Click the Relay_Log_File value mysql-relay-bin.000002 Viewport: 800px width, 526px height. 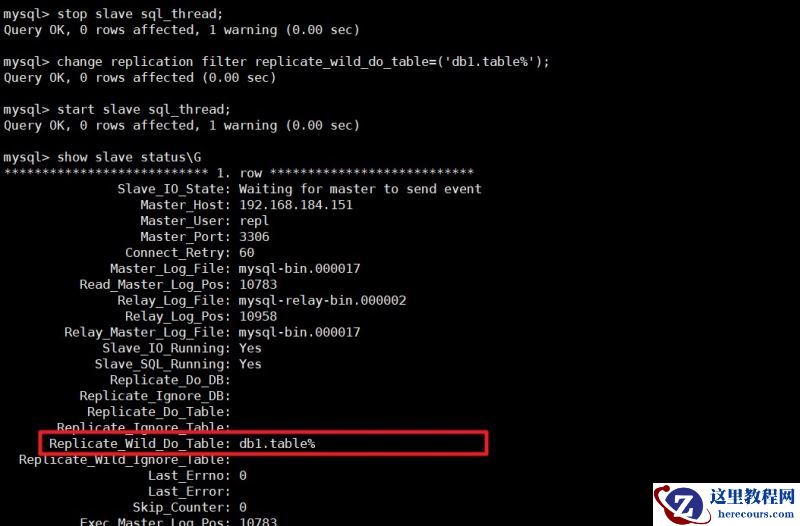click(322, 300)
